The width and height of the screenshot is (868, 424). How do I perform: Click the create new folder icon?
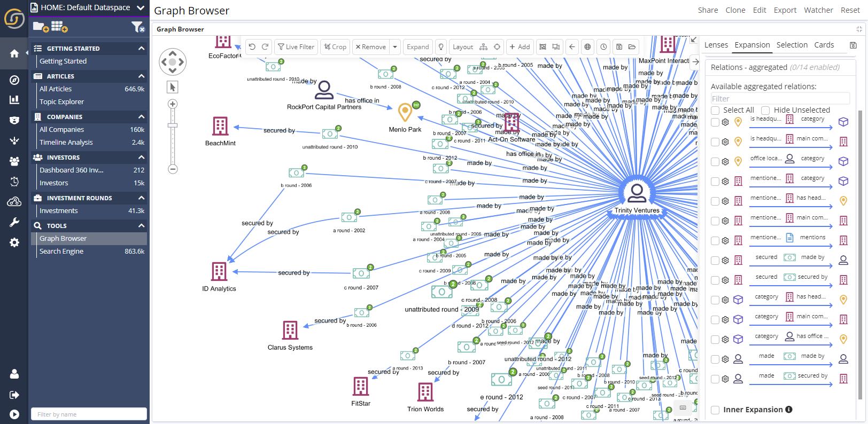click(x=41, y=26)
